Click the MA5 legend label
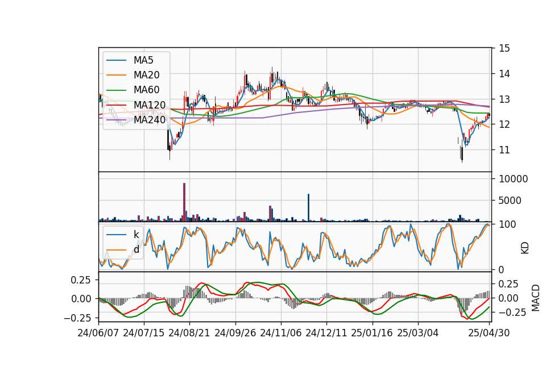 tap(143, 60)
